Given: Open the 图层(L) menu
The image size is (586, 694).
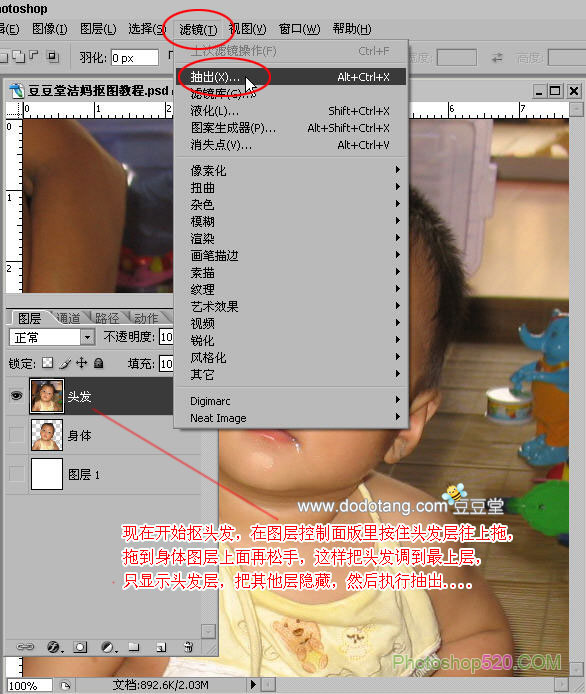Looking at the screenshot, I should [98, 29].
